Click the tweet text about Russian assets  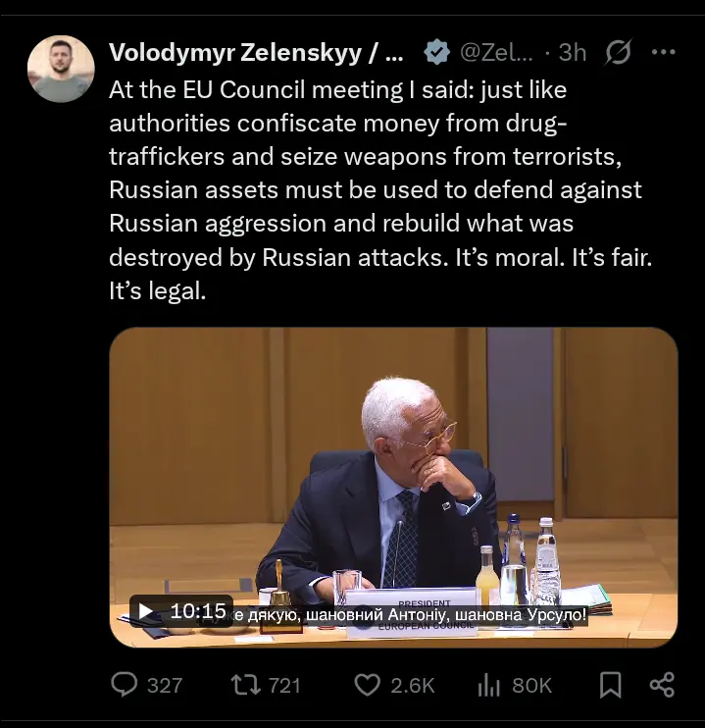[376, 190]
